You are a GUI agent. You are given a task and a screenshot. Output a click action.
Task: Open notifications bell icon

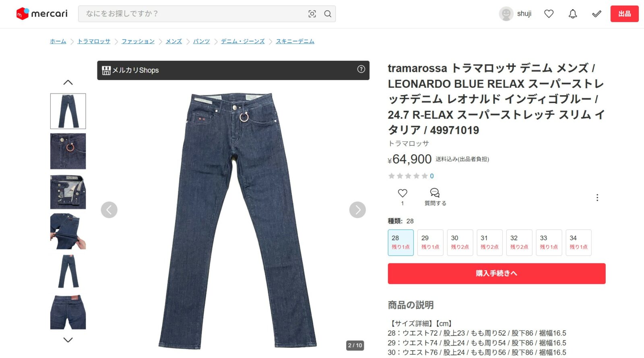click(x=573, y=14)
